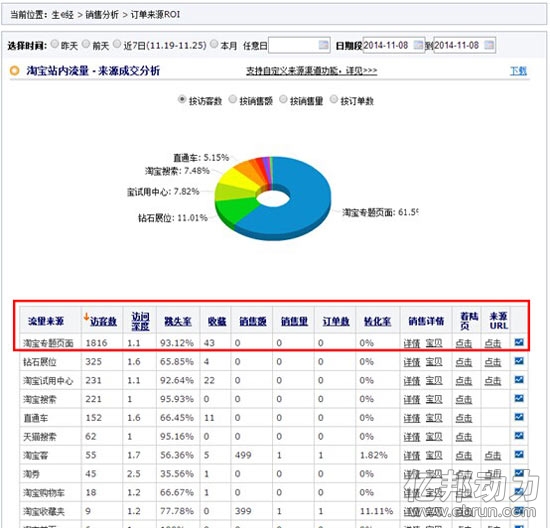Open 宝贝 link in 天猫搜索 row

point(434,437)
